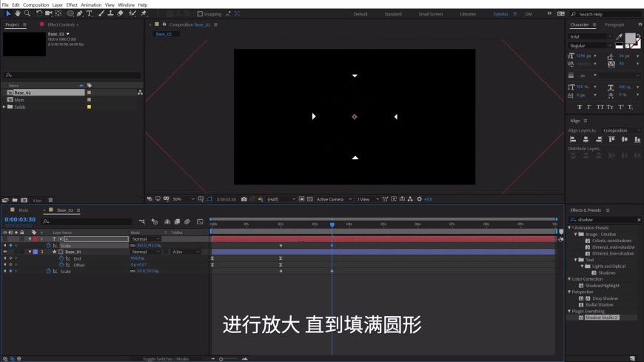Open the 50% magnification dropdown
The width and height of the screenshot is (644, 362).
pos(183,199)
